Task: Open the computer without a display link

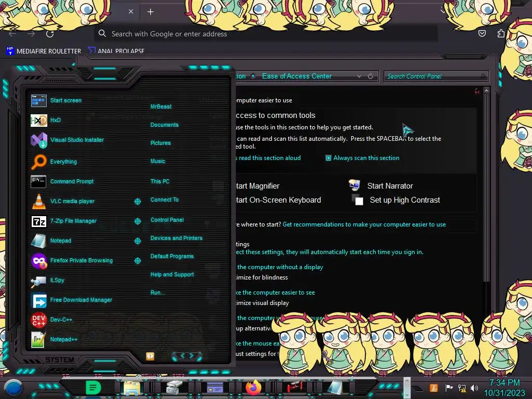Action: pyautogui.click(x=280, y=268)
